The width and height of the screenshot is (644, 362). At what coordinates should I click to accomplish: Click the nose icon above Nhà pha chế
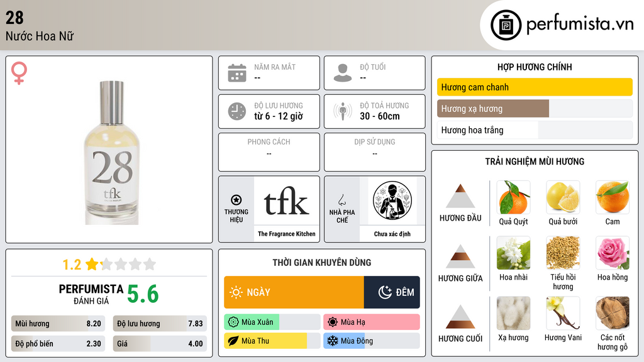click(x=341, y=200)
